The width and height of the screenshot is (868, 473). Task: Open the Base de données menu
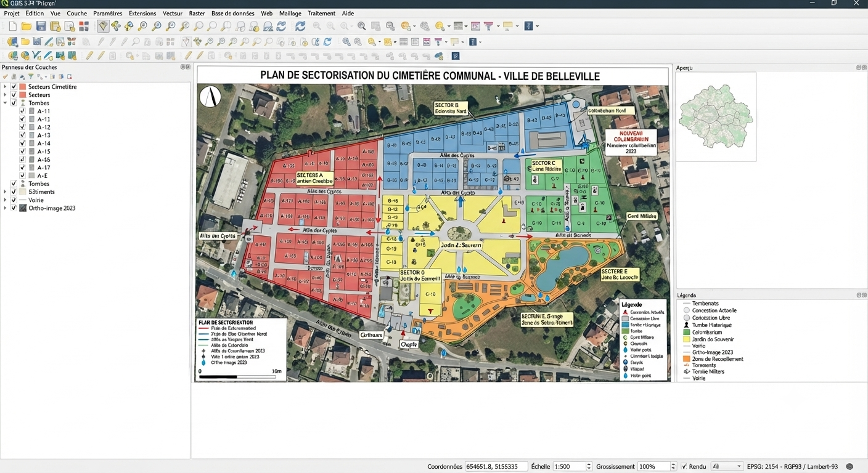click(233, 13)
